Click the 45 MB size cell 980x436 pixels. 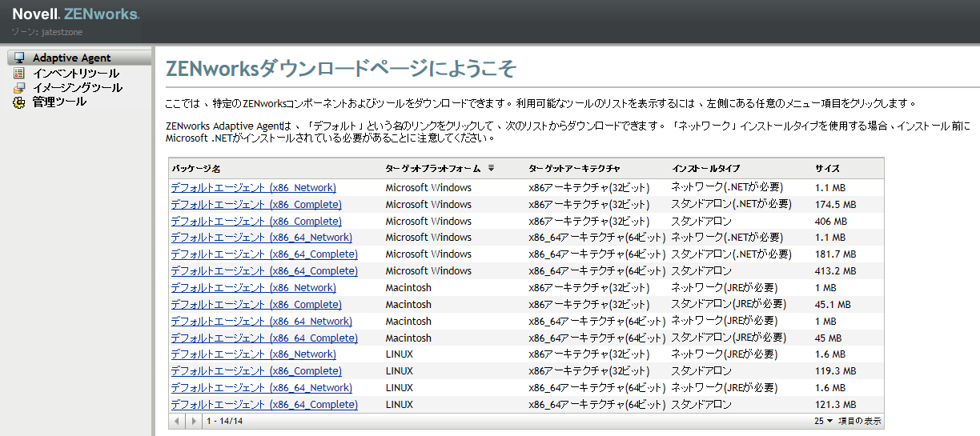coord(829,338)
